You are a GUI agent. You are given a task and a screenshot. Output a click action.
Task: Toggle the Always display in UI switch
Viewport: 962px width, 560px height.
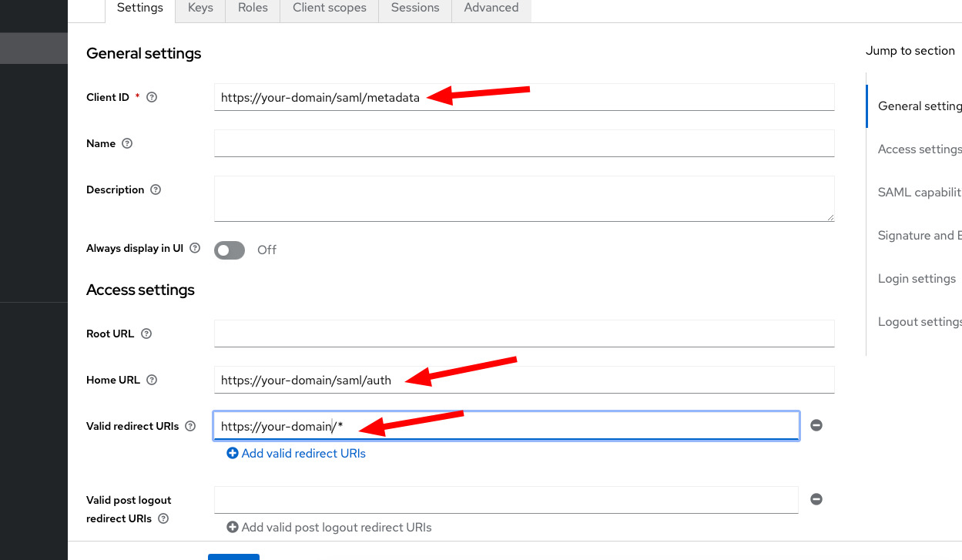[x=230, y=250]
